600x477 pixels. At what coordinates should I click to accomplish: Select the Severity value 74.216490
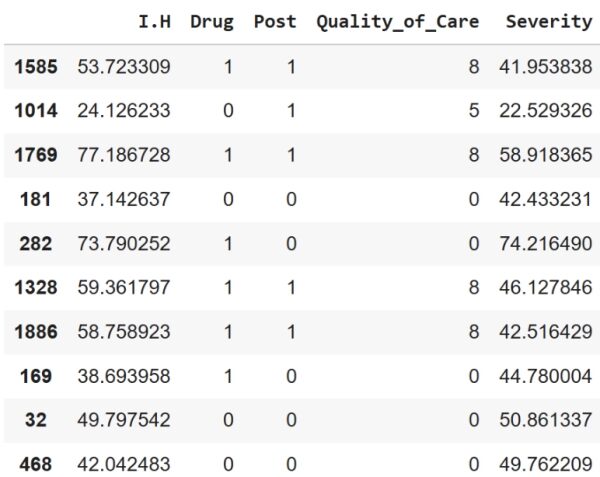click(x=544, y=243)
